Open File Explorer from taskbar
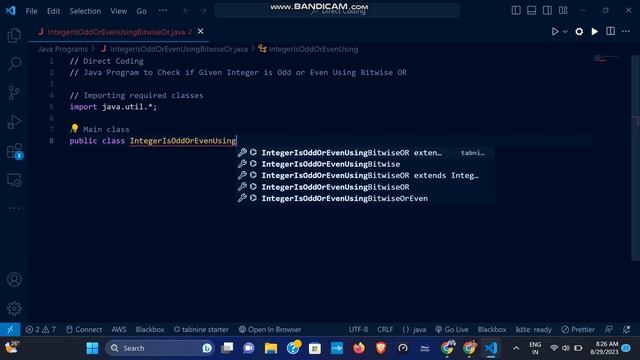 pos(271,348)
